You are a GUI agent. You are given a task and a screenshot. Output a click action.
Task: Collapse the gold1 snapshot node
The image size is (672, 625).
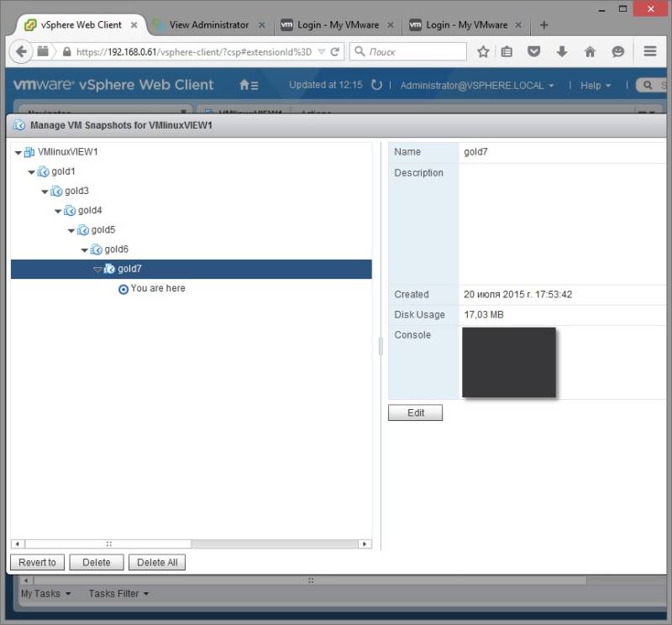31,172
